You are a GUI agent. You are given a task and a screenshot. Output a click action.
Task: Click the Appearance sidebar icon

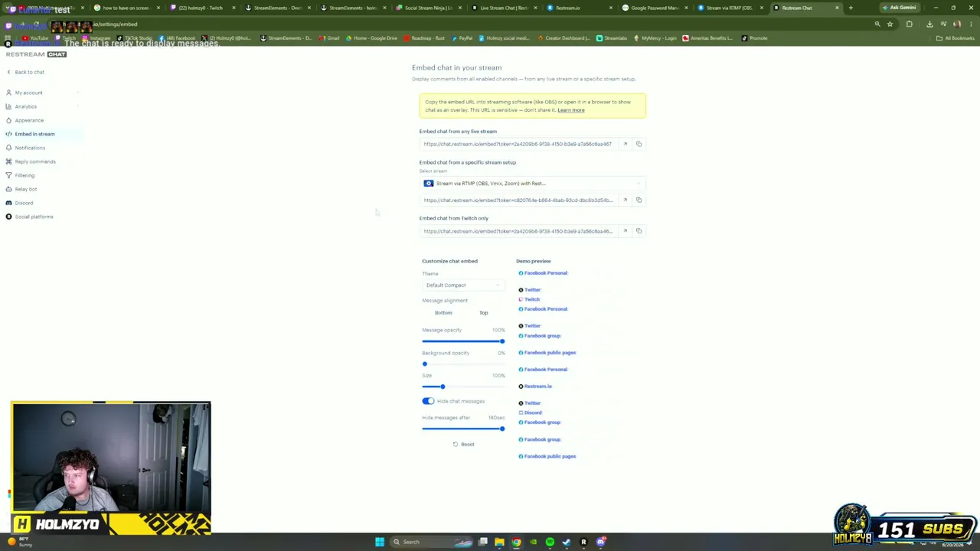[x=8, y=120]
